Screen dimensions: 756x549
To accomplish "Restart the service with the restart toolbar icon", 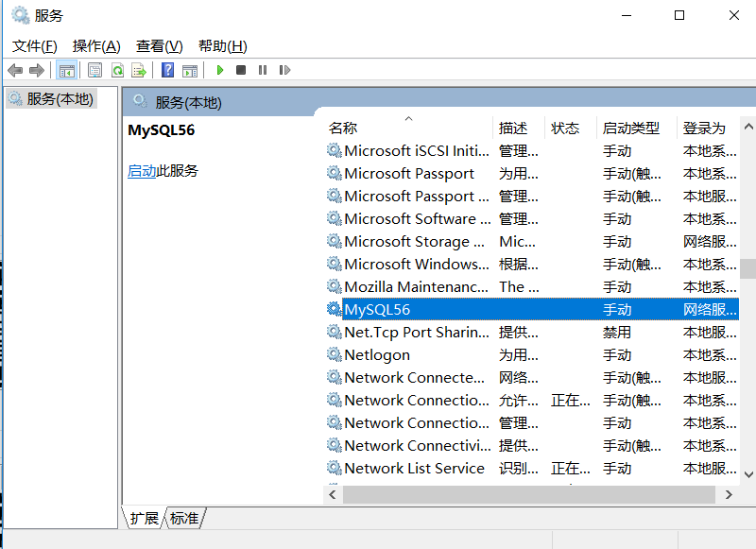I will pyautogui.click(x=286, y=70).
